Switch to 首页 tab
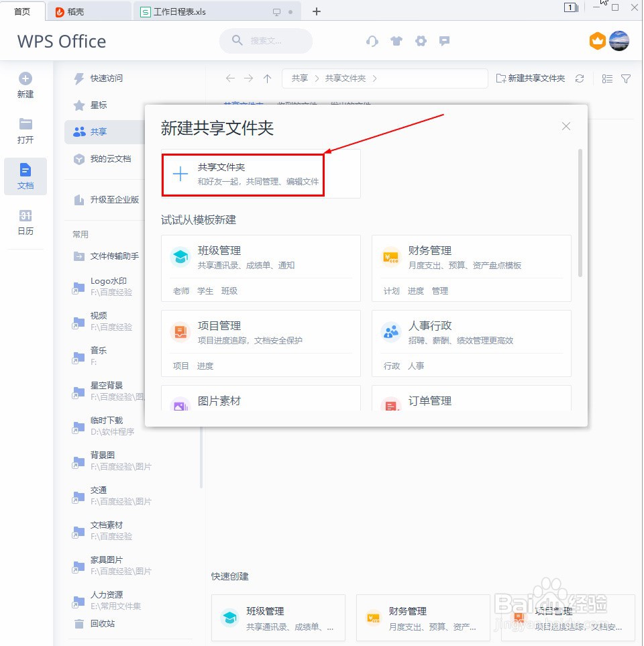 click(x=22, y=11)
